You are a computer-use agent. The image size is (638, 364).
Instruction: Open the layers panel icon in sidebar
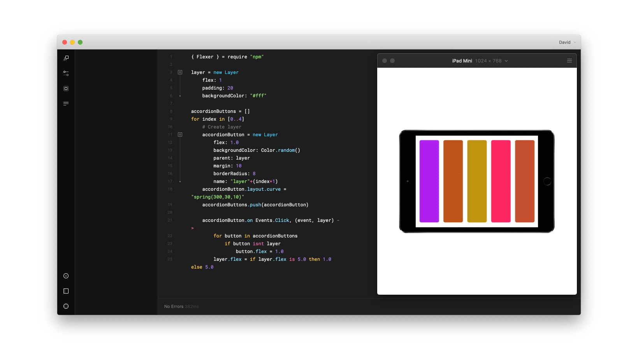pos(66,58)
